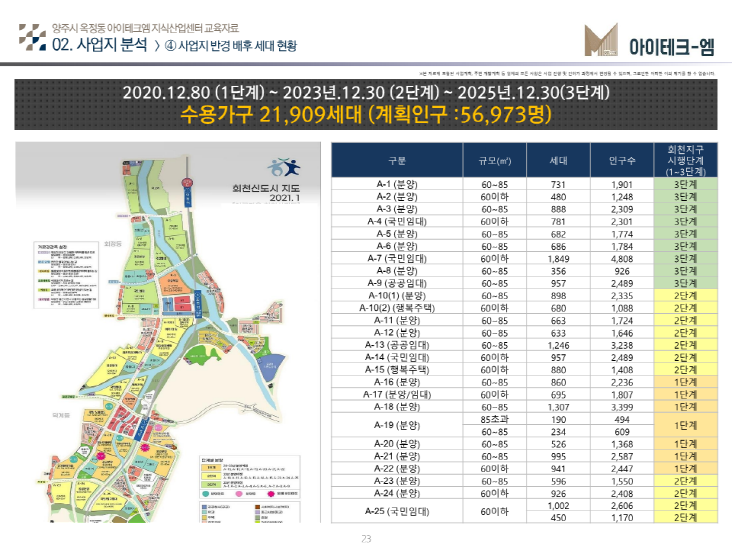Click yellow 2단계 cell in A-13 row
732x549 pixels.
[x=684, y=343]
